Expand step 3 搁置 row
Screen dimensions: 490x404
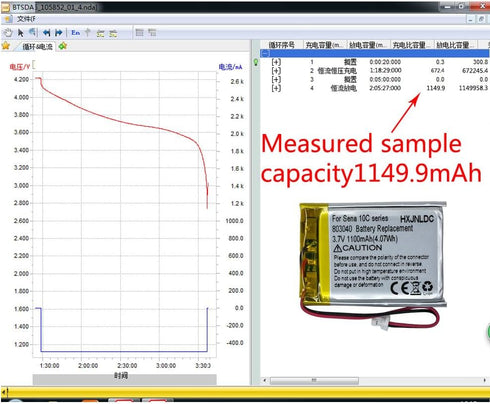pyautogui.click(x=276, y=79)
